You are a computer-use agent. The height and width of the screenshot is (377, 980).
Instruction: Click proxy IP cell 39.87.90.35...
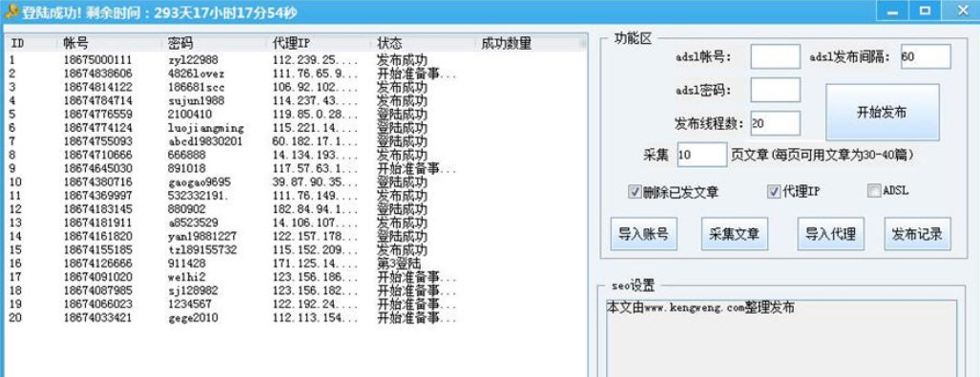tap(316, 182)
